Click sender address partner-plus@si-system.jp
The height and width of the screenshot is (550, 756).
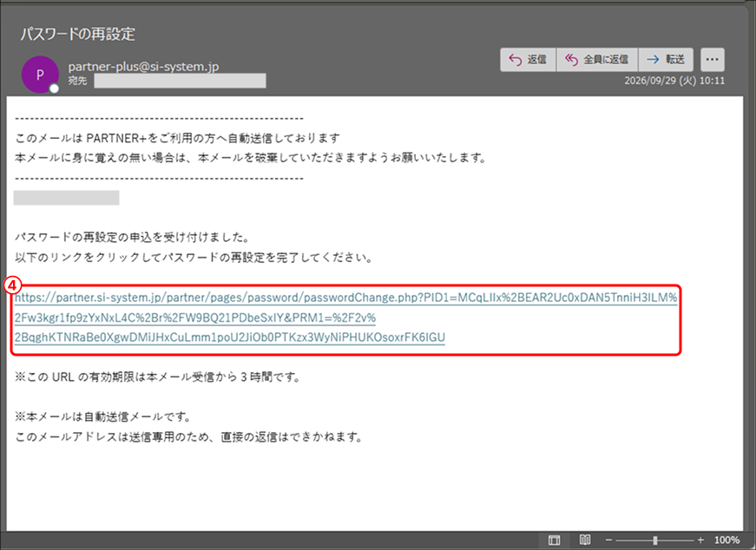click(143, 67)
